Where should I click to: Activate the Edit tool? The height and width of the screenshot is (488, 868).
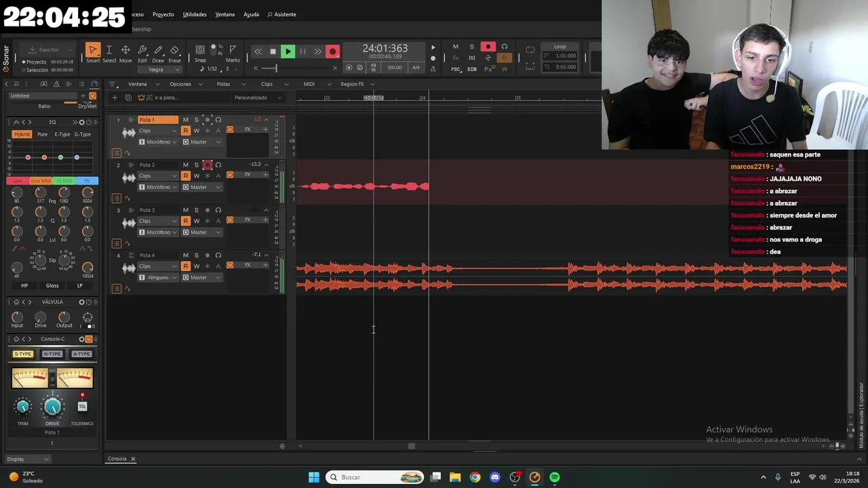142,53
